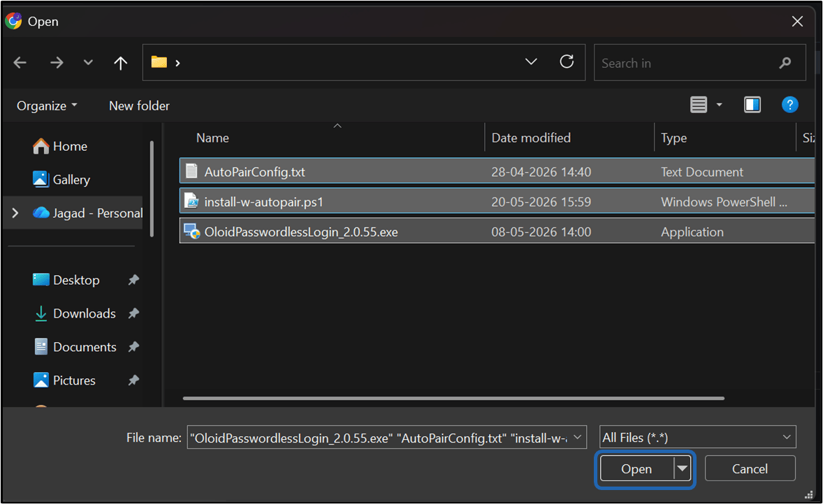Expand the Jagad - Personal tree node
Screen dimensions: 823x504
(x=15, y=213)
